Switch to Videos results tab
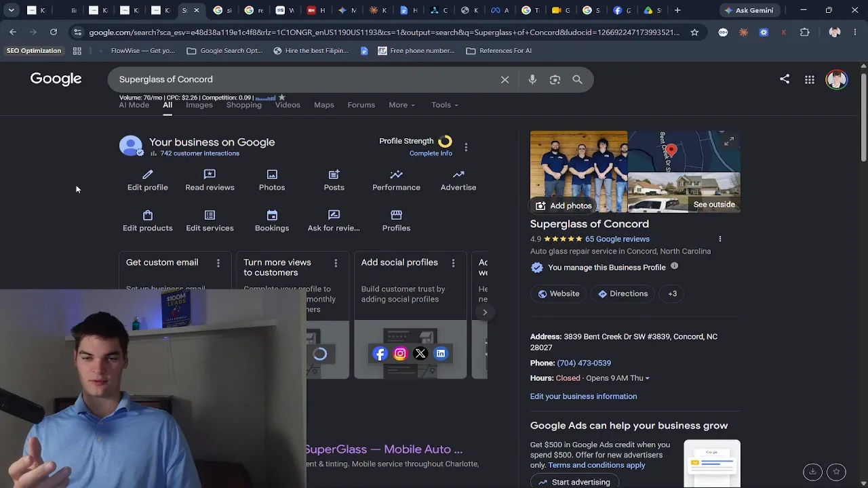The width and height of the screenshot is (868, 488). [288, 105]
